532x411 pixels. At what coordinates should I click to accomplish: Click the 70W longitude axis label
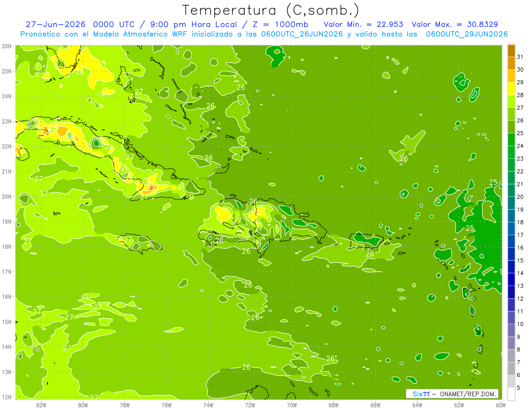(292, 405)
